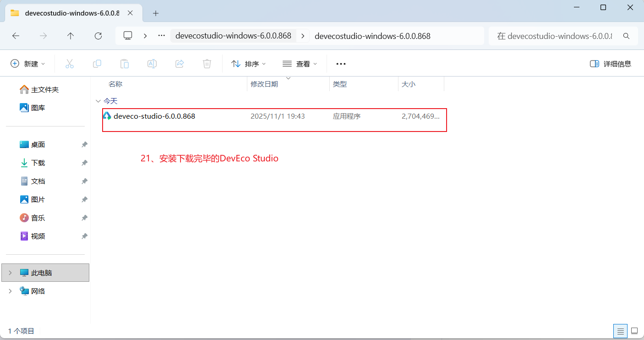Open the address bar ellipsis for hidden path

click(161, 36)
